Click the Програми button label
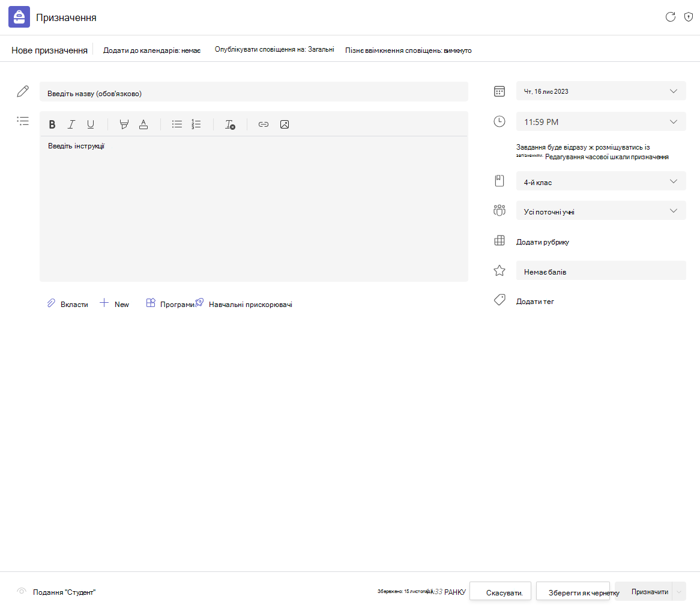The width and height of the screenshot is (700, 605). click(177, 304)
